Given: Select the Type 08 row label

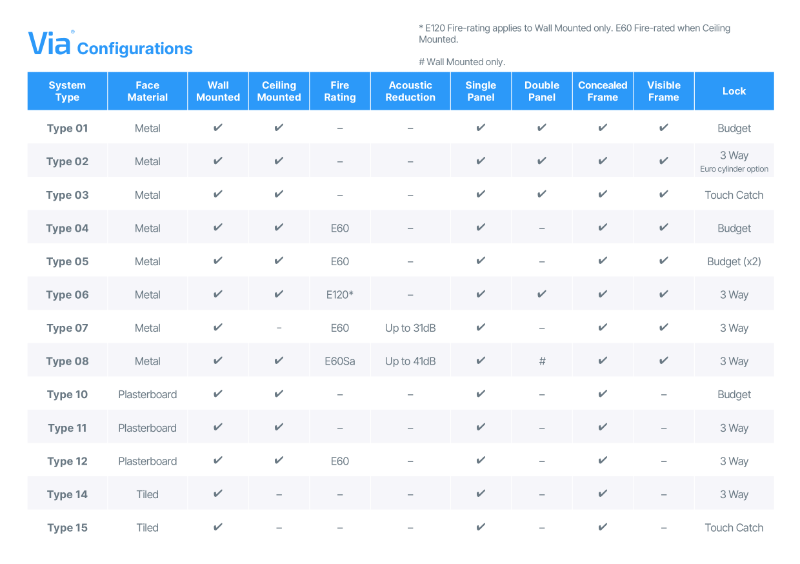Looking at the screenshot, I should point(67,361).
